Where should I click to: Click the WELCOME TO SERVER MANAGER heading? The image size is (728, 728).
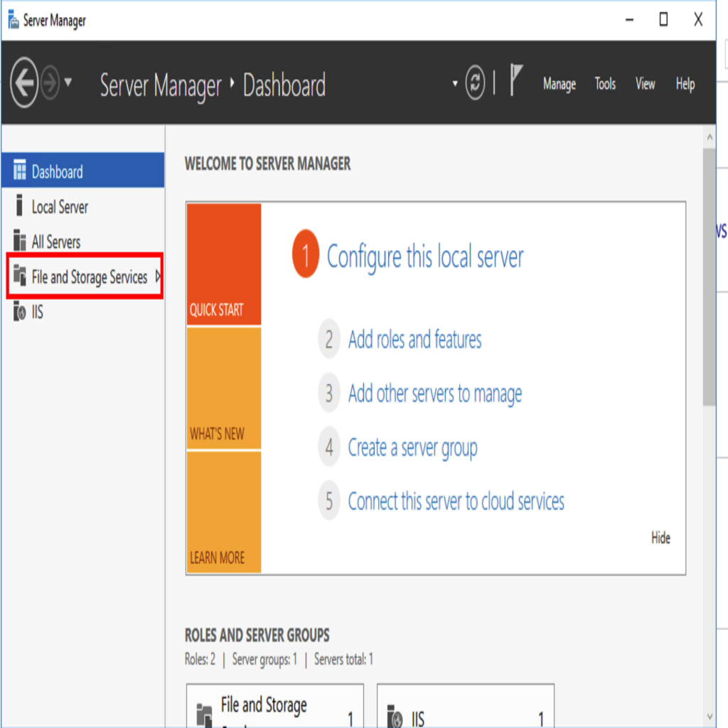point(268,164)
